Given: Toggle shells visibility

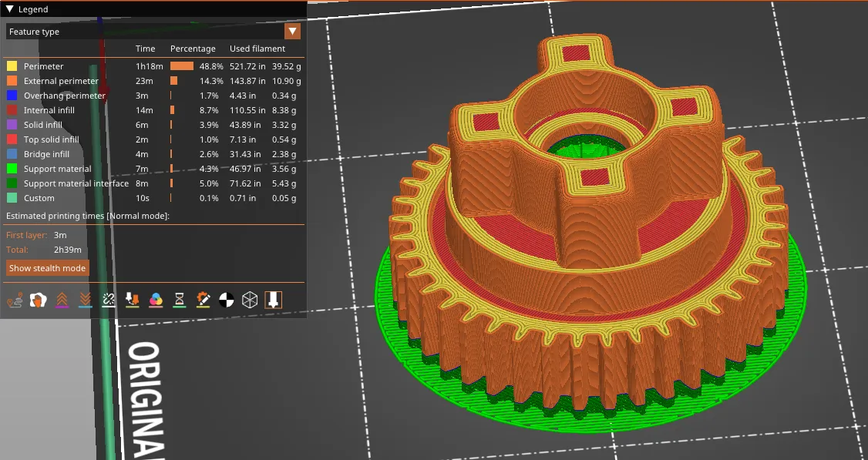Looking at the screenshot, I should 226,299.
